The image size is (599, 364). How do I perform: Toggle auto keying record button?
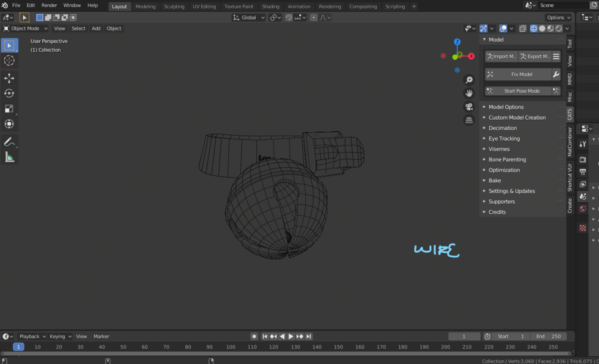pos(254,337)
